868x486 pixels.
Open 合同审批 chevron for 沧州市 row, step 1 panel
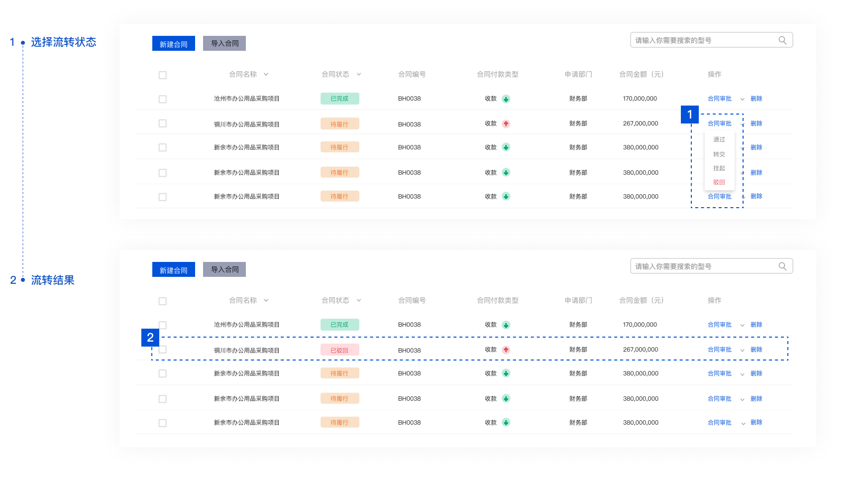coord(742,99)
